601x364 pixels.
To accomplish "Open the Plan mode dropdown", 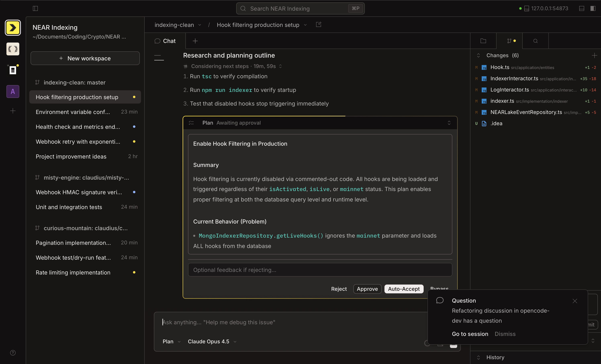I will click(x=172, y=342).
